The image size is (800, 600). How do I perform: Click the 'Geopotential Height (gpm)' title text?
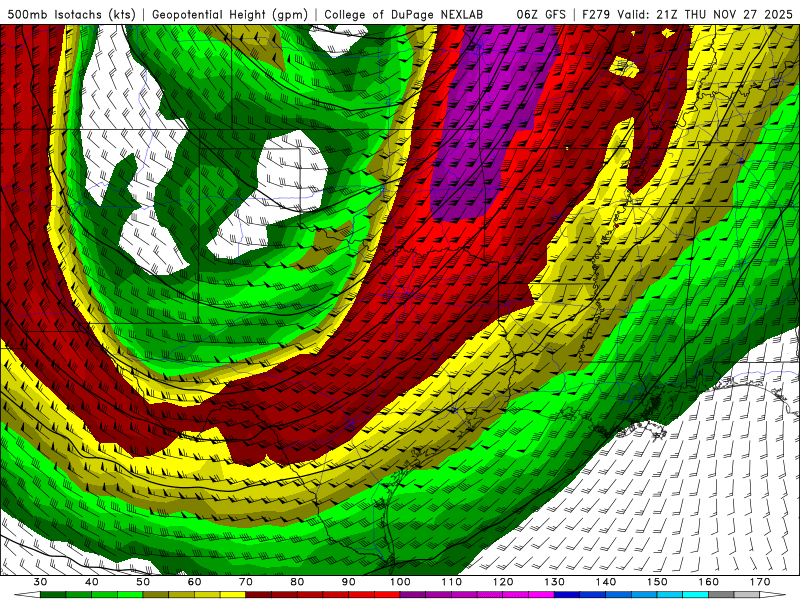pyautogui.click(x=230, y=15)
